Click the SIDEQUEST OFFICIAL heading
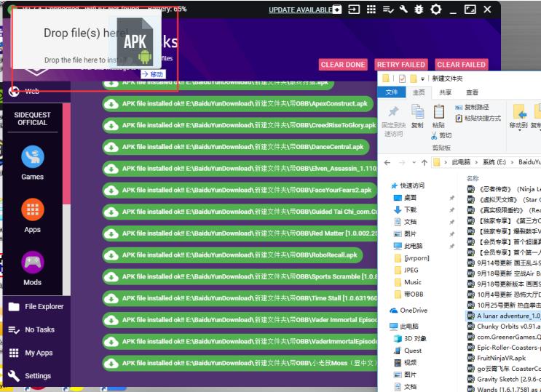This screenshot has height=392, width=541. (32, 119)
